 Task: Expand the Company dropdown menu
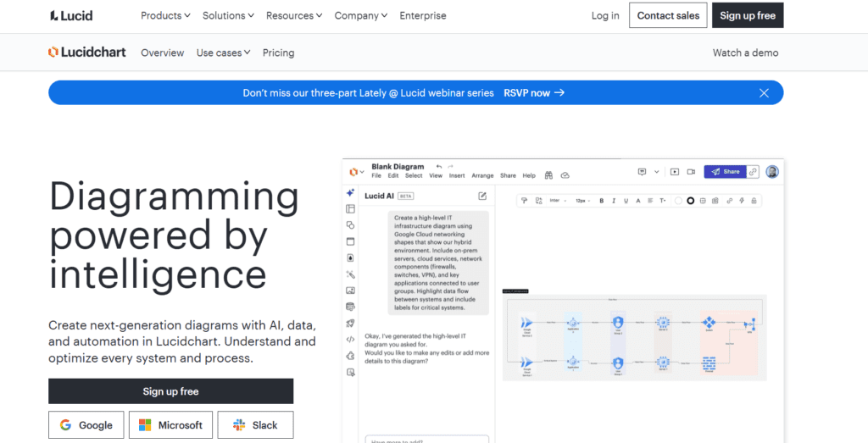tap(360, 15)
